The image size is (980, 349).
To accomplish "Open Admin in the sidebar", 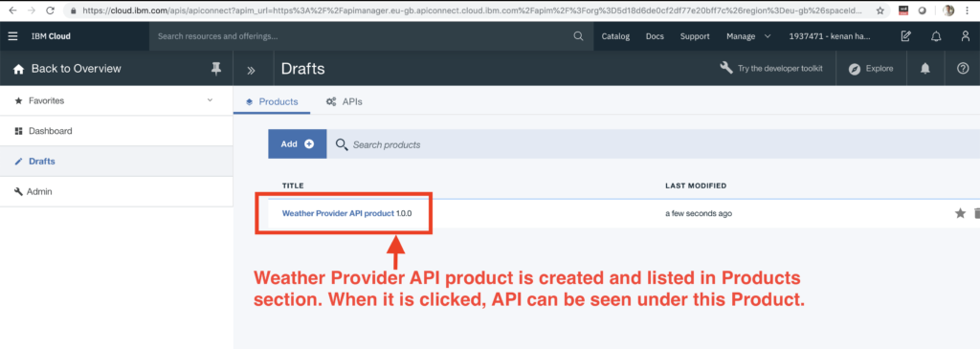I will [116, 191].
